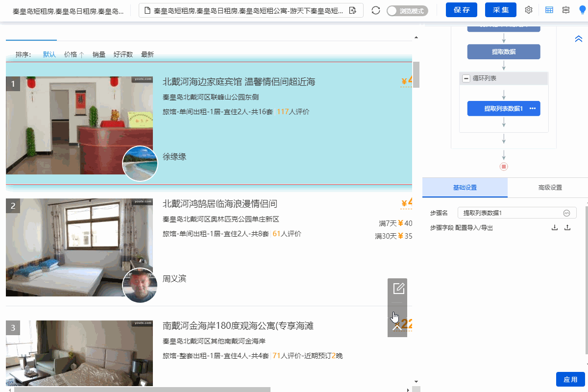
Task: Sort listings by 价格
Action: (x=74, y=54)
